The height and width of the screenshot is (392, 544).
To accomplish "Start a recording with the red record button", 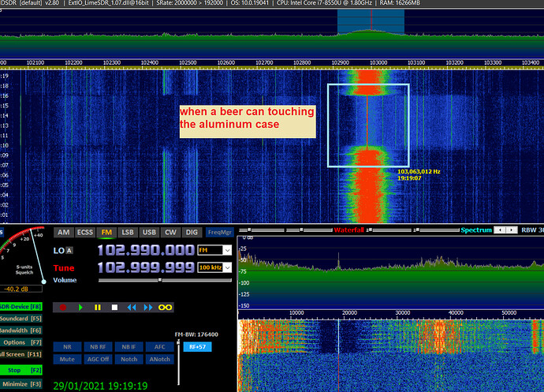I will 63,308.
